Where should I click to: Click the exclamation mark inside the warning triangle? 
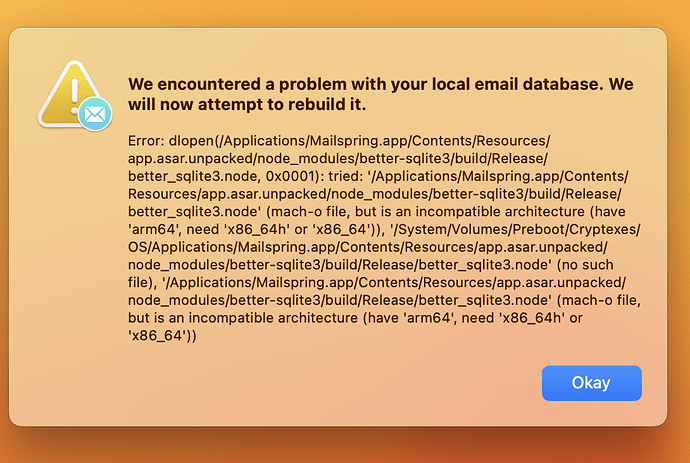pos(74,95)
